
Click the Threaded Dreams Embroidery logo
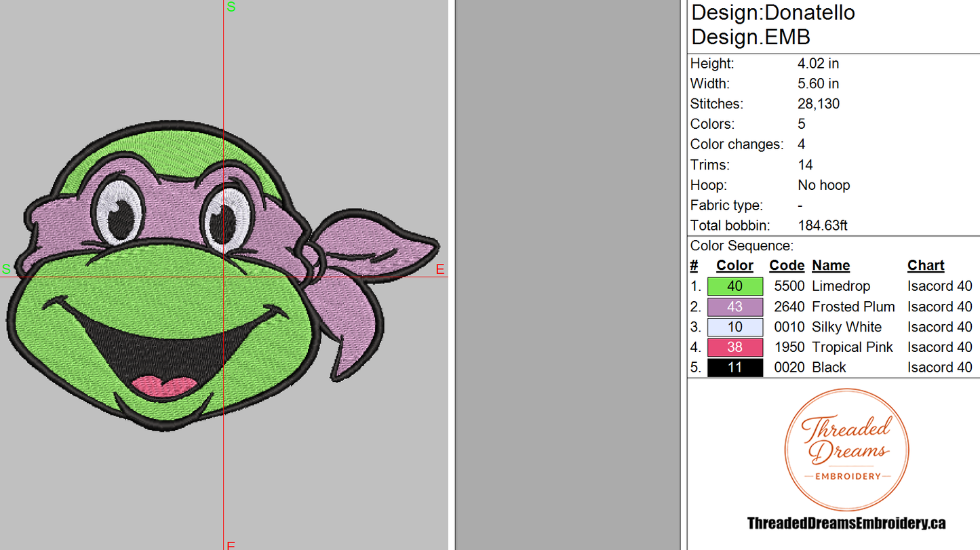coord(846,450)
